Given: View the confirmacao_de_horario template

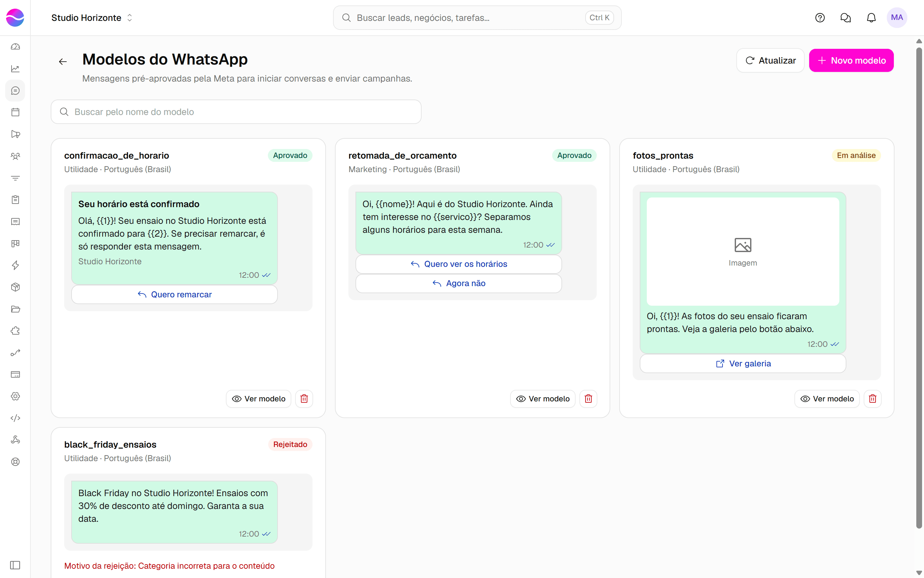Looking at the screenshot, I should click(259, 399).
